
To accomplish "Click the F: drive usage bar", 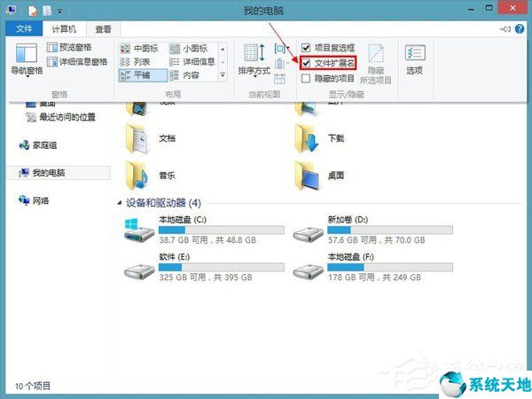I will coord(390,268).
